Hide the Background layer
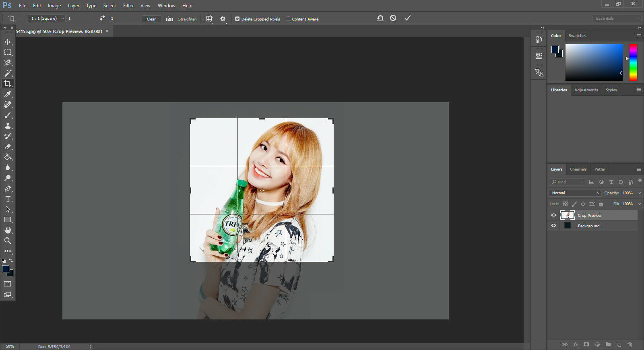 [x=553, y=226]
